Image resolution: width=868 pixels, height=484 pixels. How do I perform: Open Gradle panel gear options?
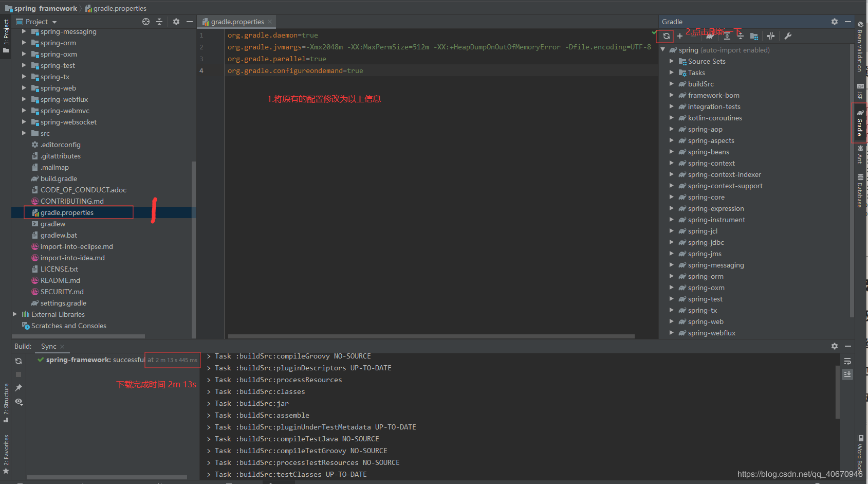pos(835,22)
